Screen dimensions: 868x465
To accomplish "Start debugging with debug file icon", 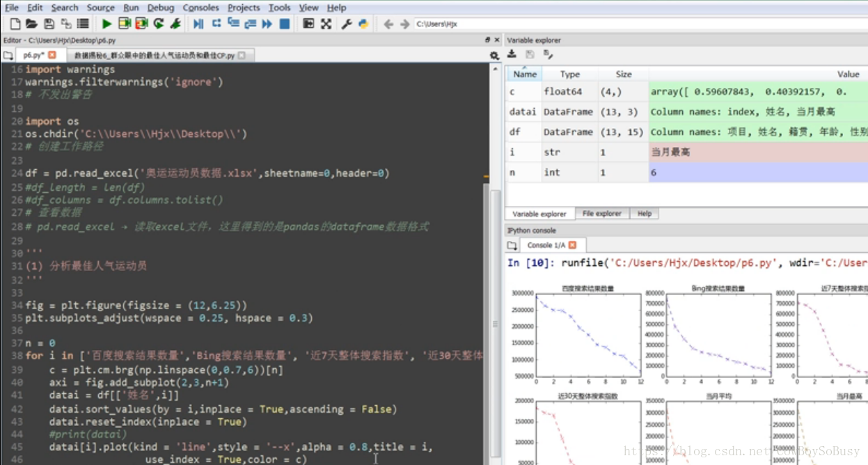I will pos(198,24).
